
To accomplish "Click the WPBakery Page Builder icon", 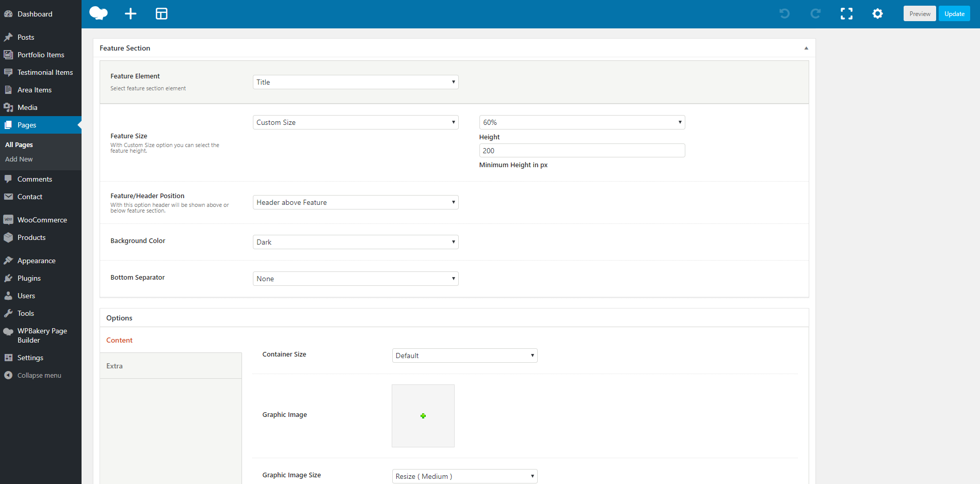I will [x=8, y=331].
